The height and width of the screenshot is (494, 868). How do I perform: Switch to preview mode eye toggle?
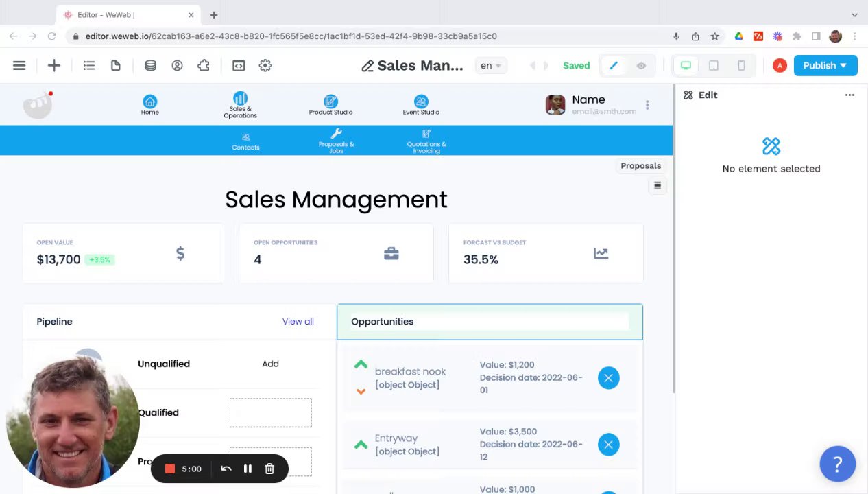coord(641,66)
